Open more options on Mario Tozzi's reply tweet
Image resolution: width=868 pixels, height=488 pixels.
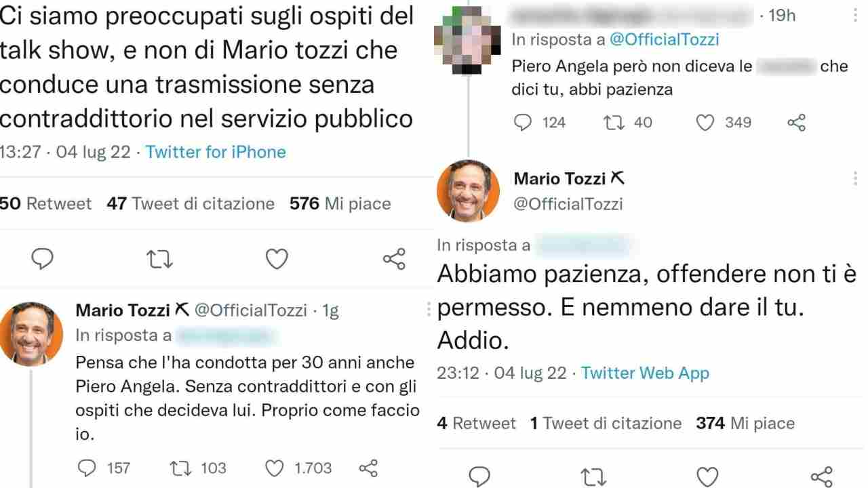click(x=430, y=308)
